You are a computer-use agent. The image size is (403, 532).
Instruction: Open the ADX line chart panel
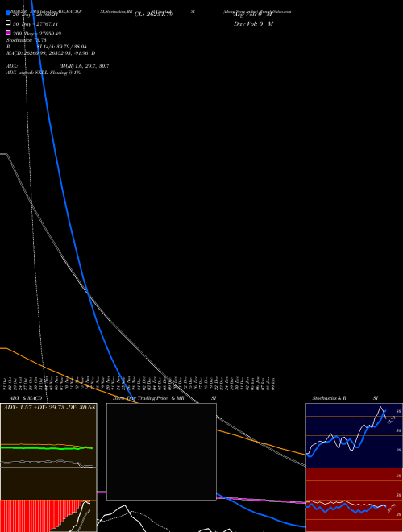(48, 435)
